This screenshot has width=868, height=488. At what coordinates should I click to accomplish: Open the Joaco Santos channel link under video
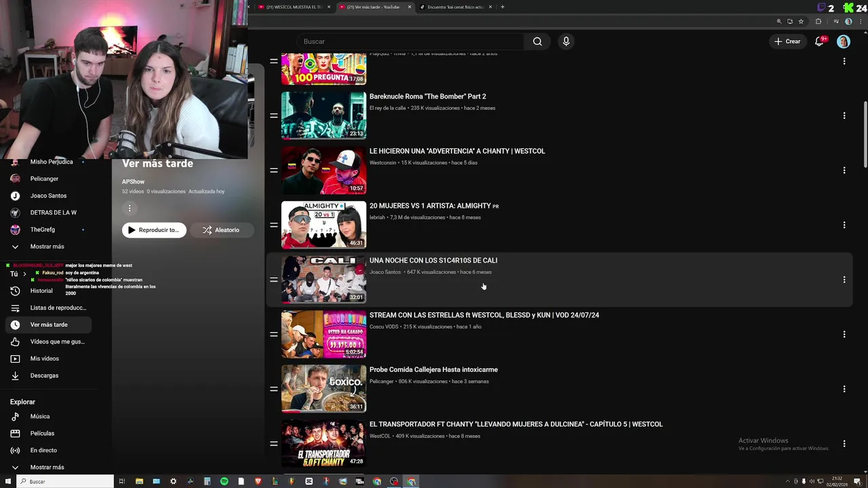pyautogui.click(x=385, y=272)
